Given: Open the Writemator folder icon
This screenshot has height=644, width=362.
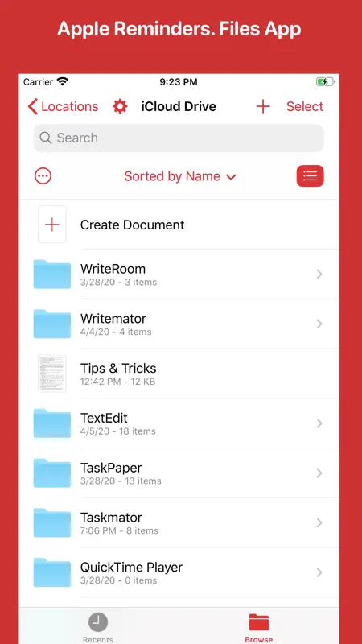Looking at the screenshot, I should [x=52, y=324].
